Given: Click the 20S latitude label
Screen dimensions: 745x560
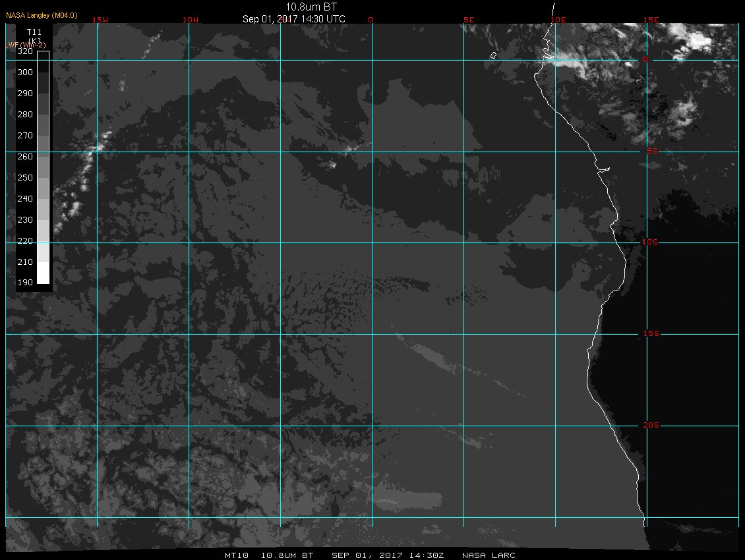Looking at the screenshot, I should click(x=651, y=425).
